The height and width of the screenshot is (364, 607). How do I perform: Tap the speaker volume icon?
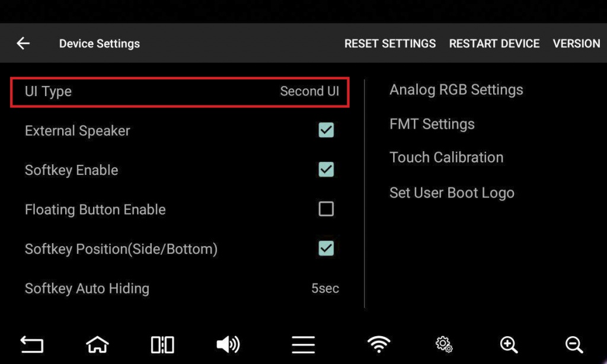click(228, 344)
